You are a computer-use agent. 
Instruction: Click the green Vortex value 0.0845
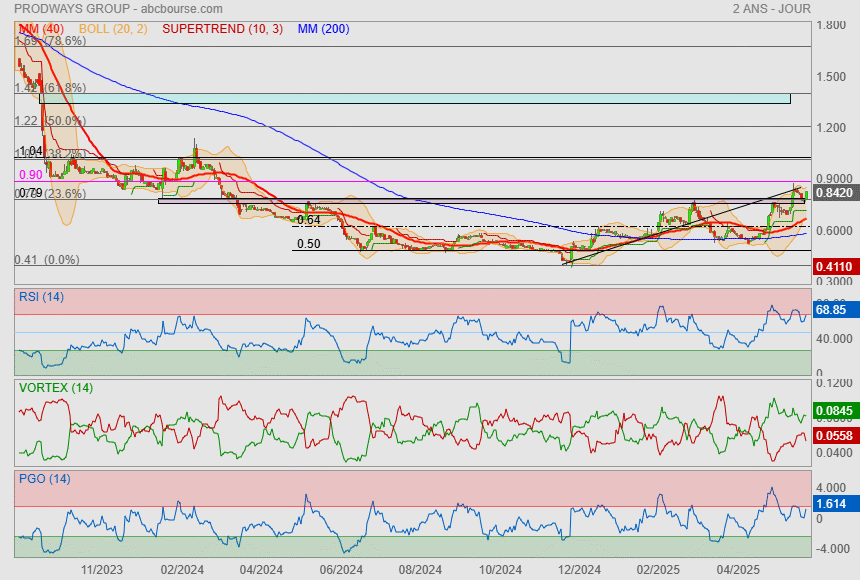pos(835,410)
